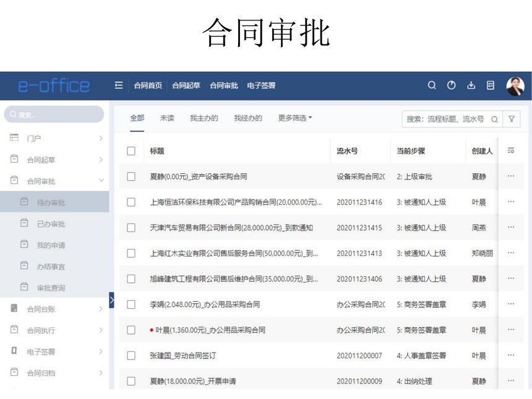
Task: Tick the select-all checkbox in table header
Action: click(131, 151)
